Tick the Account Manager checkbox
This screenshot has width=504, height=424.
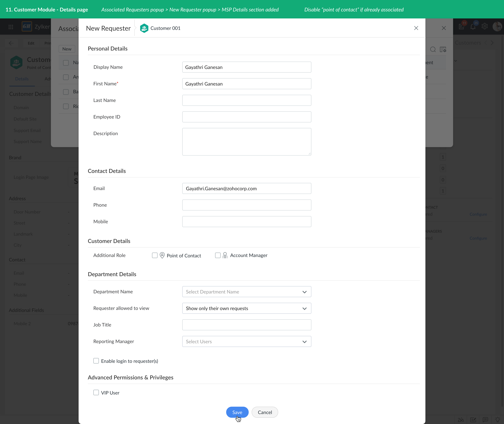[218, 255]
